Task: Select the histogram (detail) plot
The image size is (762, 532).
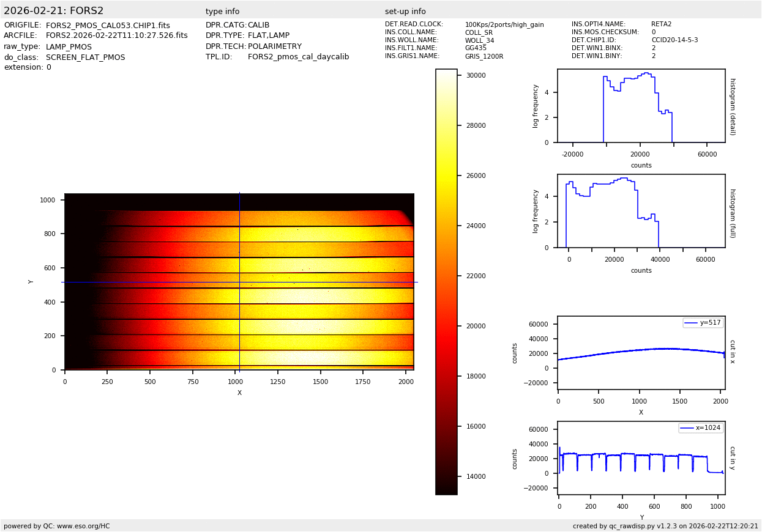Action: [x=641, y=106]
